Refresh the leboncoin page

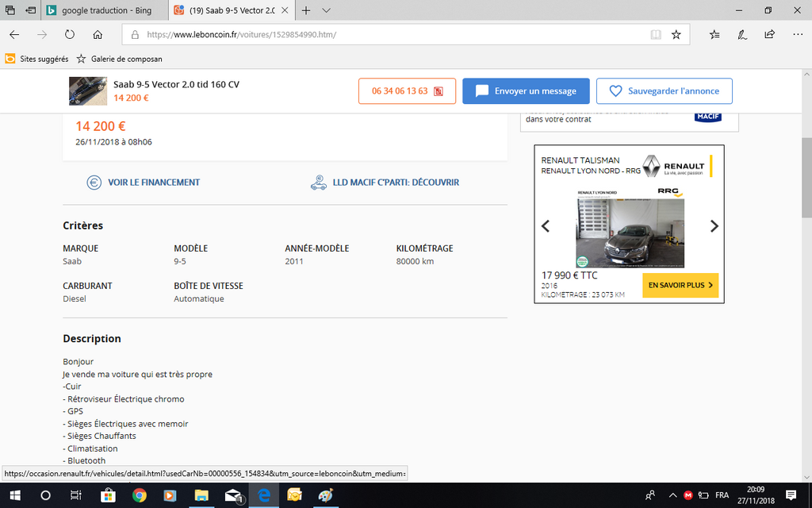[x=70, y=35]
